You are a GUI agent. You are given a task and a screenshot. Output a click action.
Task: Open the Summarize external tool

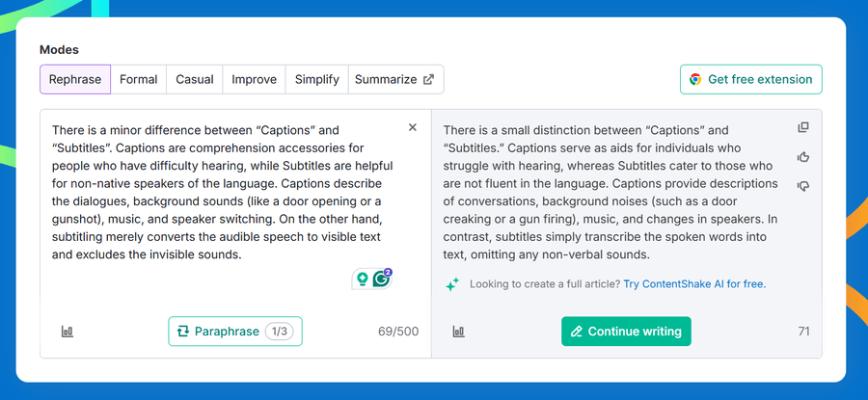394,79
